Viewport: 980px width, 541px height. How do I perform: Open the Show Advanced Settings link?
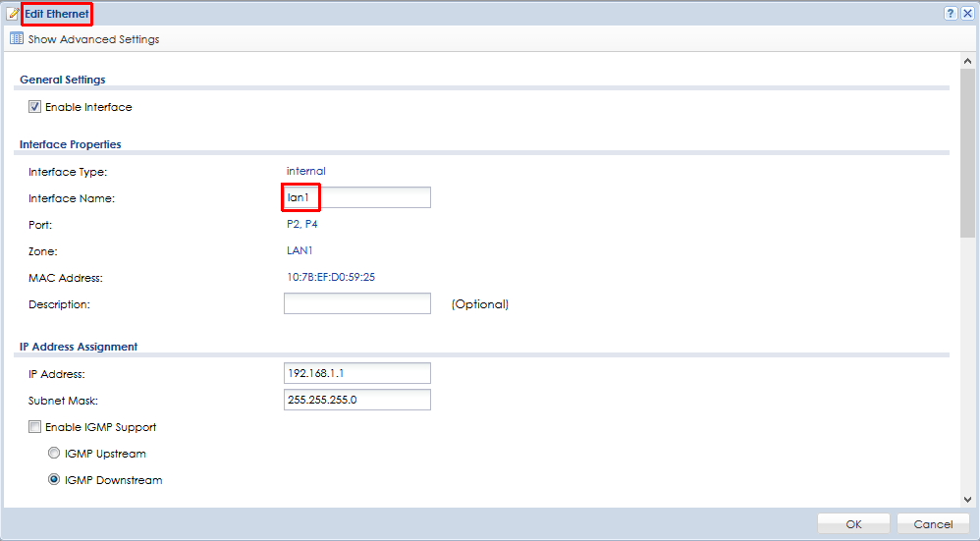(93, 39)
